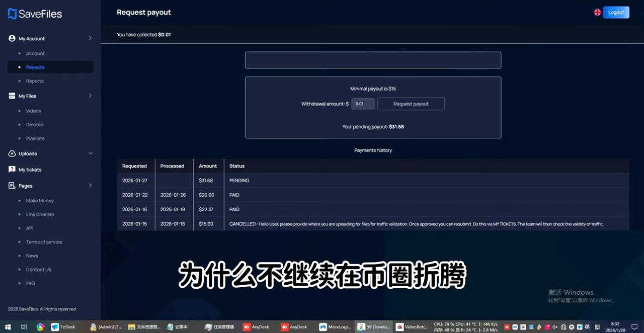Click the $20.00 amount cell

pos(206,195)
